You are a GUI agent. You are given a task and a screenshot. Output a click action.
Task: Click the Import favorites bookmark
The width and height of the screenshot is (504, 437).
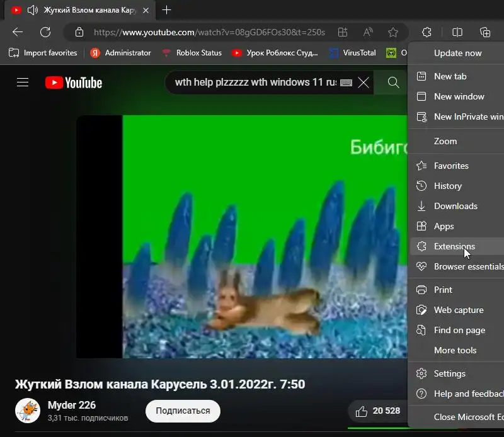pos(43,53)
